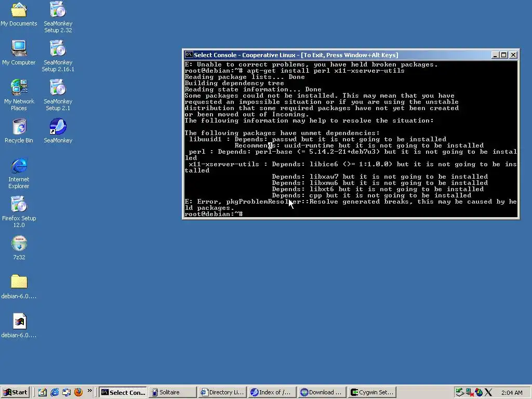
Task: Select SeaMonkey Setup 2.32 icon
Action: (x=58, y=17)
